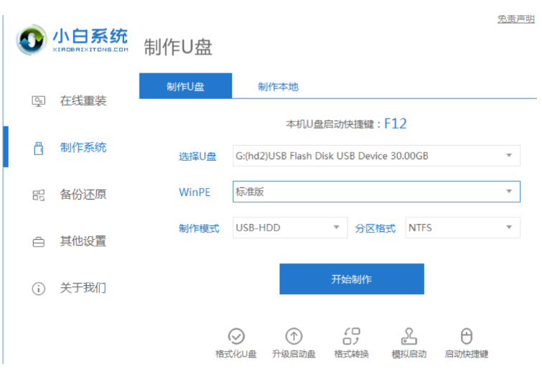542x392 pixels.
Task: Click the F12 shortcut key text
Action: click(x=396, y=123)
